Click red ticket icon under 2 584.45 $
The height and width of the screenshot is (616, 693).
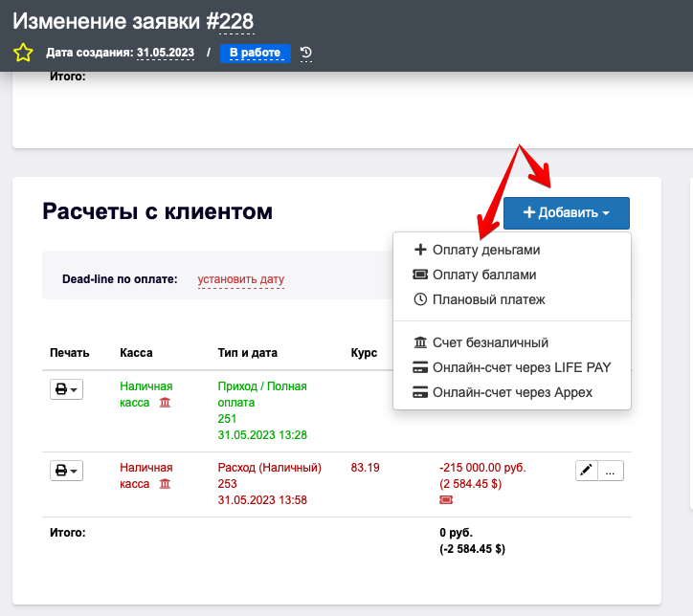(x=446, y=500)
